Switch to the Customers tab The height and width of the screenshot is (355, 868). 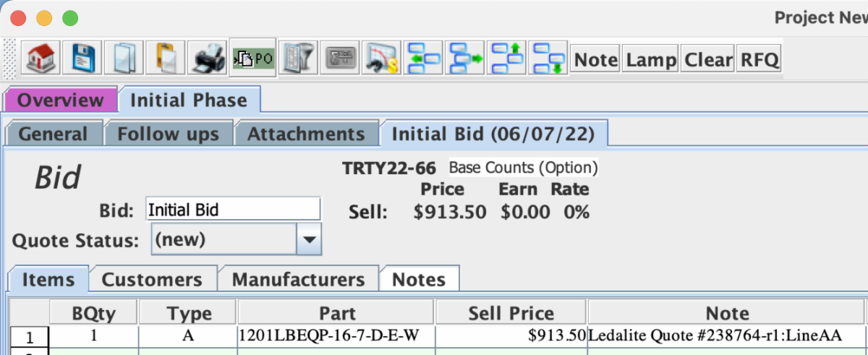pyautogui.click(x=152, y=280)
